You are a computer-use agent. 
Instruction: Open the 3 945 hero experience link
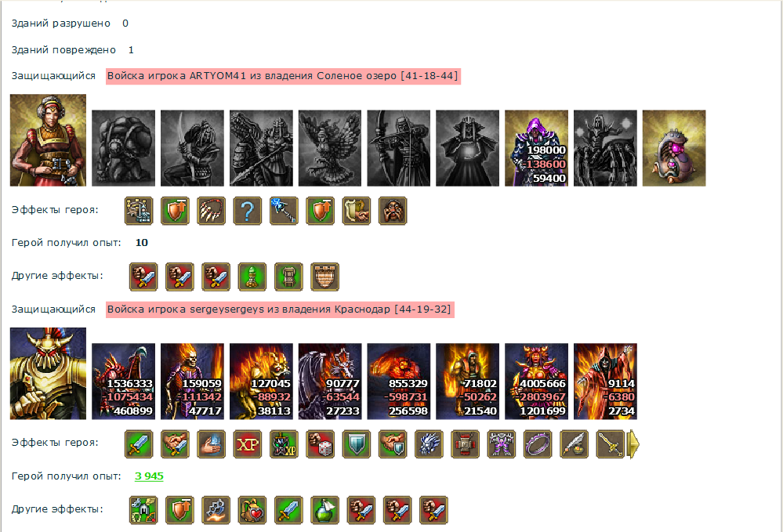[x=149, y=476]
